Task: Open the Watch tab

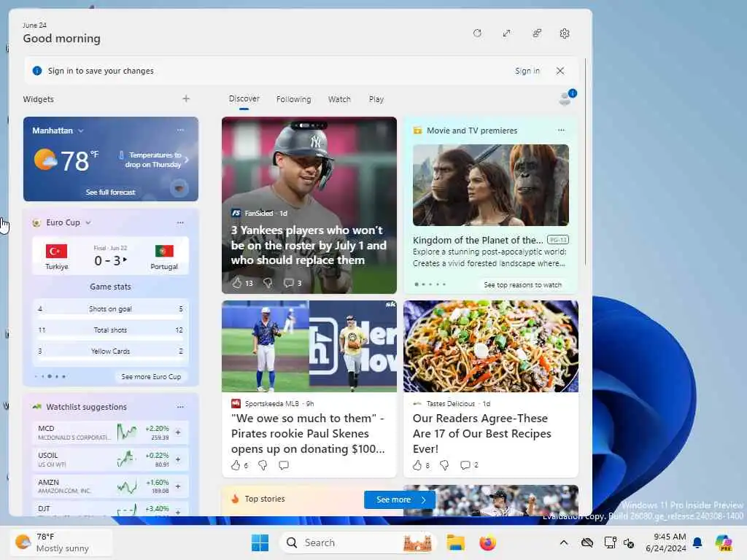Action: tap(339, 99)
